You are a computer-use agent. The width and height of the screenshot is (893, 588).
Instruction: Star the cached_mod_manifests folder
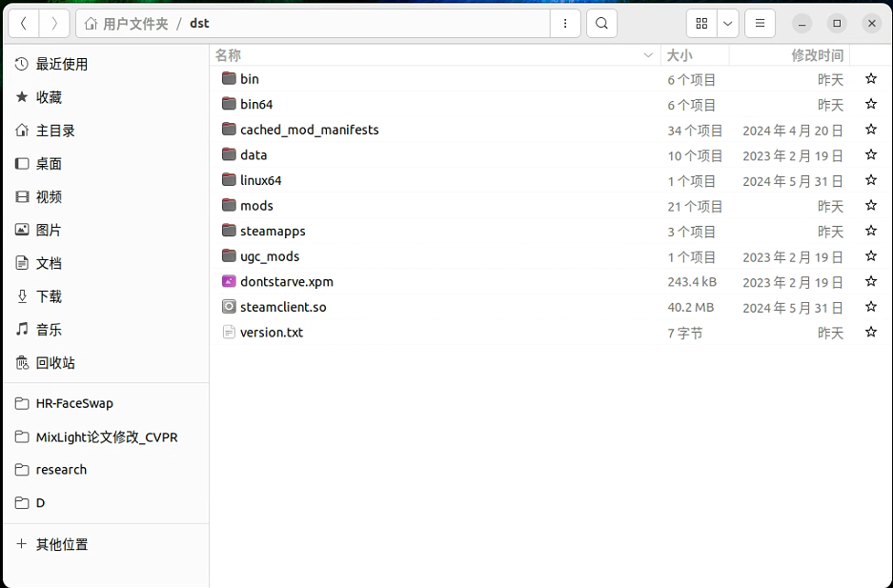point(871,130)
